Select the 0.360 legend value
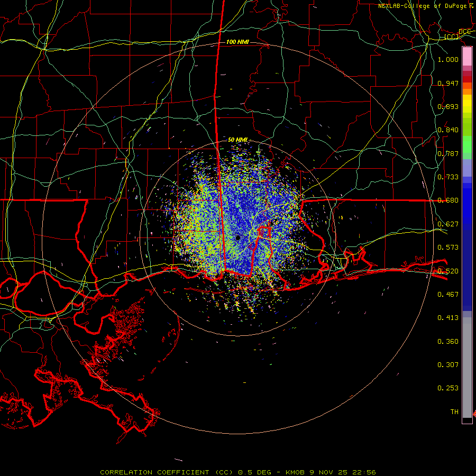Image resolution: width=476 pixels, height=476 pixels. tap(448, 342)
